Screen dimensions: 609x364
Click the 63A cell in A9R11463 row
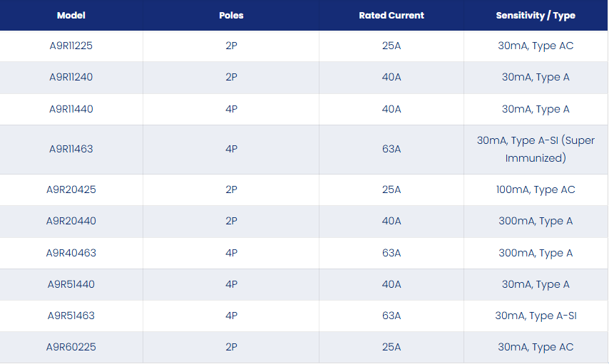pos(391,149)
